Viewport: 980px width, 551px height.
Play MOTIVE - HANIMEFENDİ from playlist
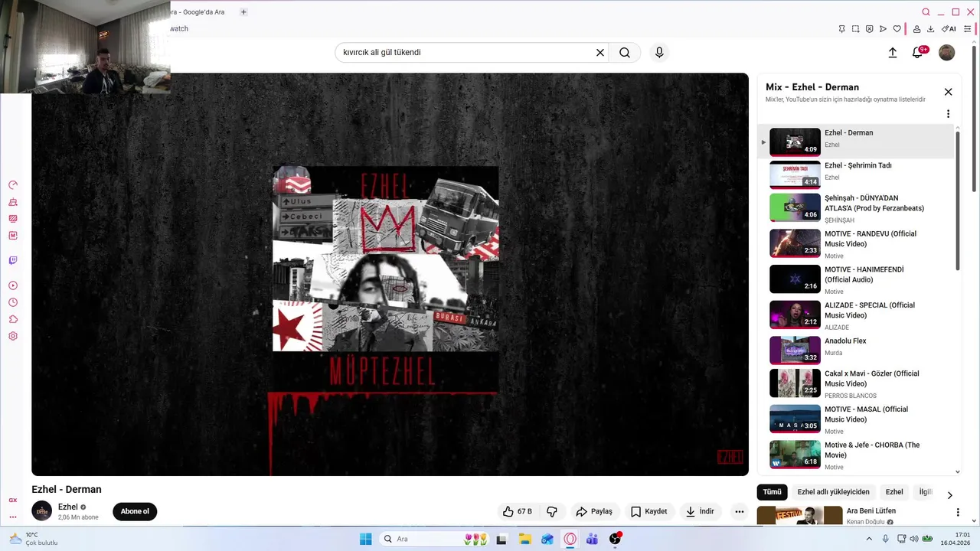pos(856,279)
